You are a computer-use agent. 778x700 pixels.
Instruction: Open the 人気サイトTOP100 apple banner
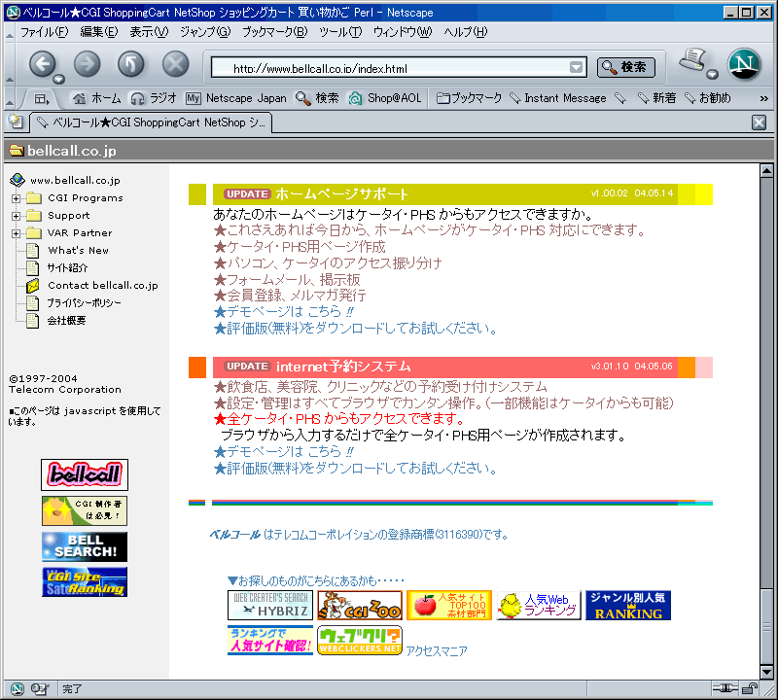point(449,605)
